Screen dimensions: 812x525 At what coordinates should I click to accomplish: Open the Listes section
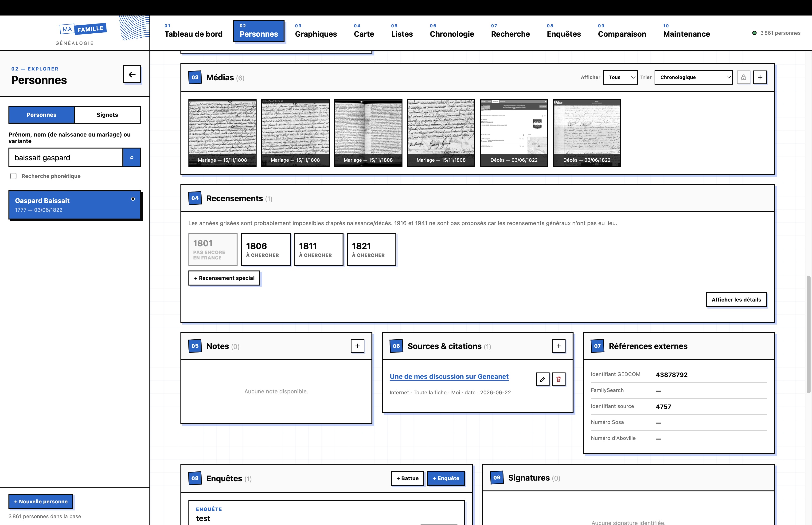[x=402, y=31]
